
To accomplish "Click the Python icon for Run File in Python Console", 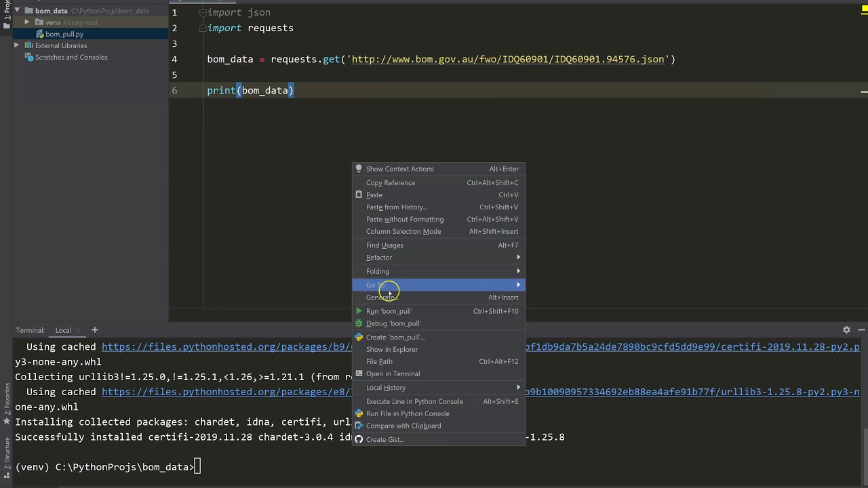I will [359, 413].
